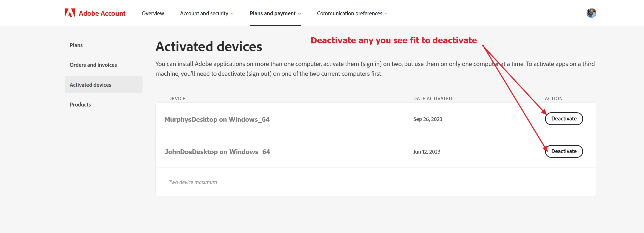Expand Plans and payment chevron
644x233 pixels.
(x=299, y=14)
